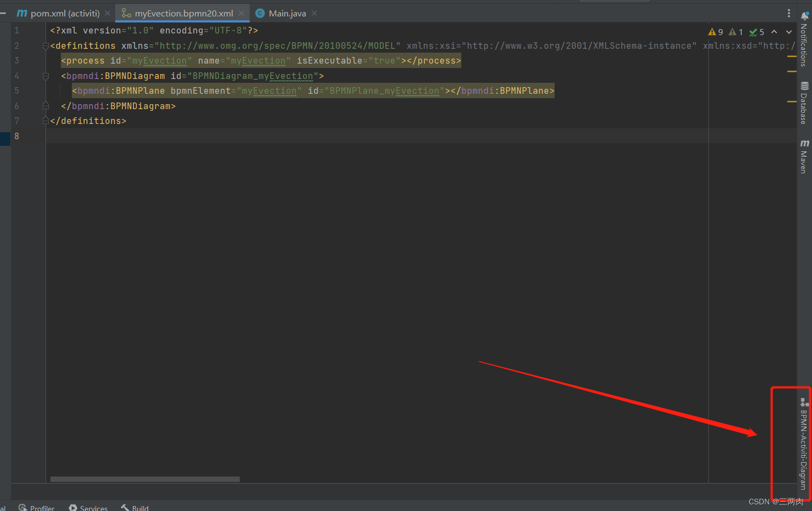The height and width of the screenshot is (511, 812).
Task: Open the Profiler tool window
Action: 36,507
